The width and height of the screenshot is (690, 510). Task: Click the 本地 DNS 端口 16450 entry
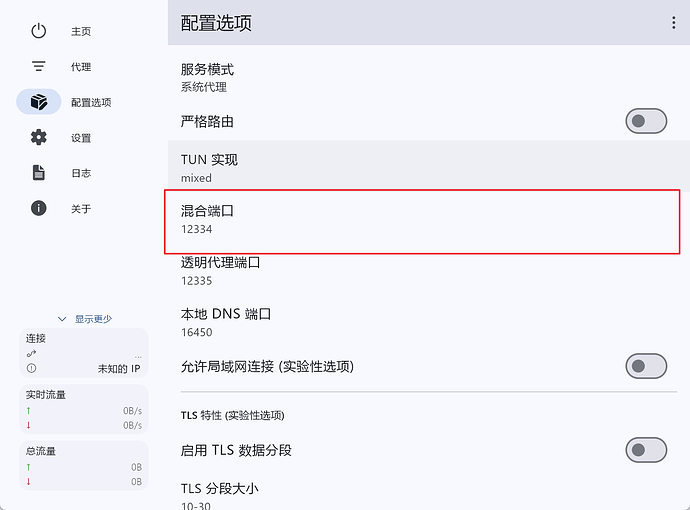400,322
